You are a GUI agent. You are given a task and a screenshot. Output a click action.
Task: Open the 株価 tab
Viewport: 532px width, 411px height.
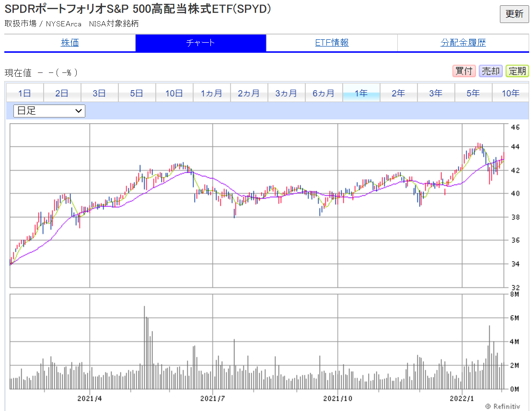tap(70, 43)
